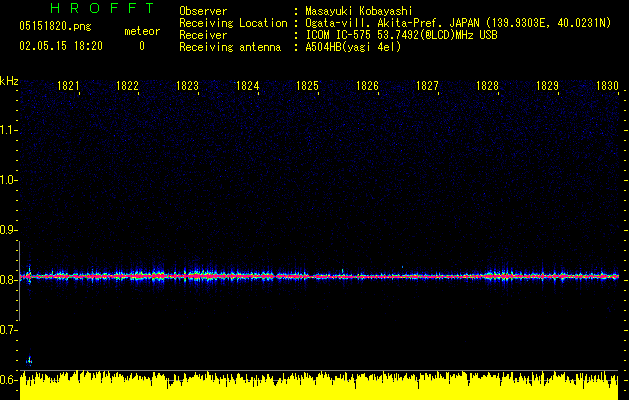Click the Observer label
Image resolution: width=629 pixels, height=400 pixels.
pyautogui.click(x=203, y=11)
